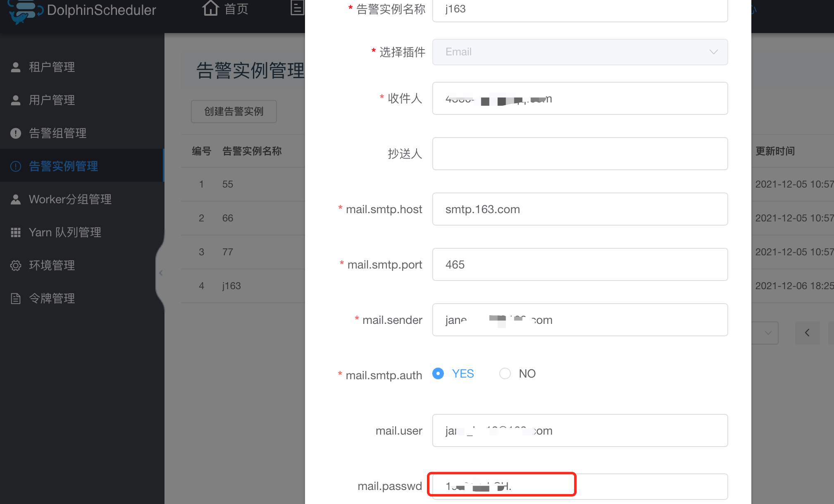
Task: Open Worker分组管理 in the sidebar
Action: pyautogui.click(x=69, y=199)
